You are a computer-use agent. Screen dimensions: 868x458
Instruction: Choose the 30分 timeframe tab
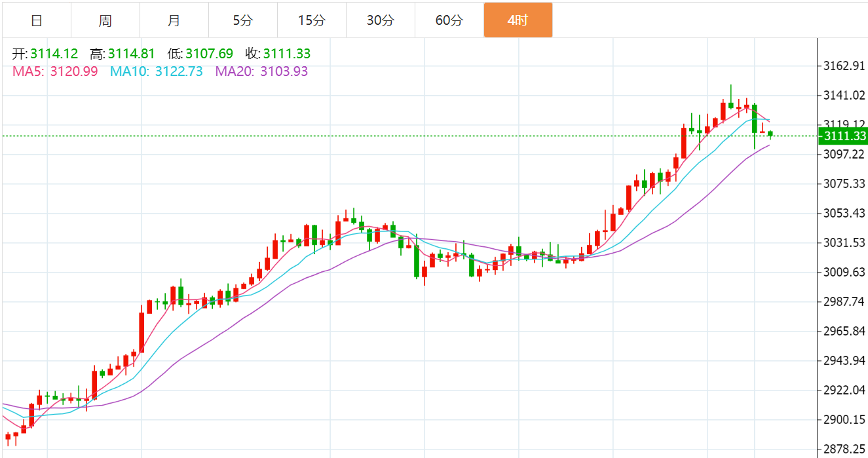[x=381, y=20]
